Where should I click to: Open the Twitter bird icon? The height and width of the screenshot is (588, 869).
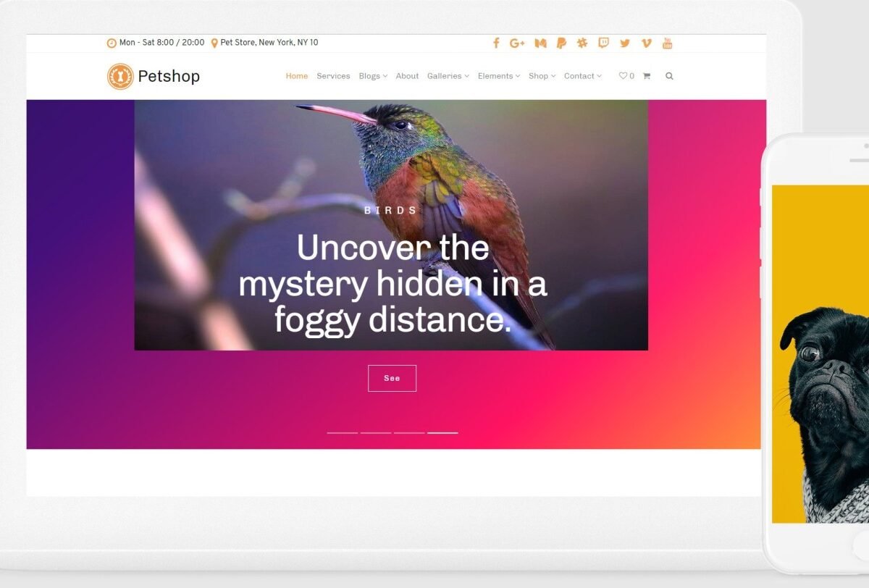click(625, 43)
